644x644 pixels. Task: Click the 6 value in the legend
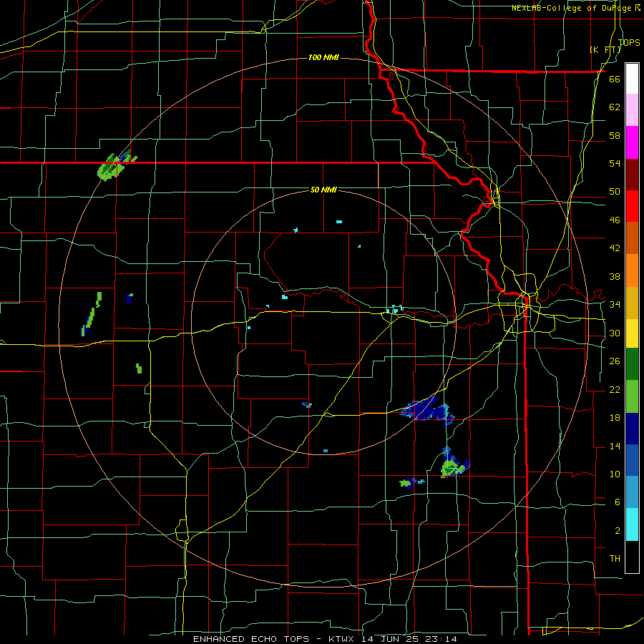pyautogui.click(x=617, y=502)
